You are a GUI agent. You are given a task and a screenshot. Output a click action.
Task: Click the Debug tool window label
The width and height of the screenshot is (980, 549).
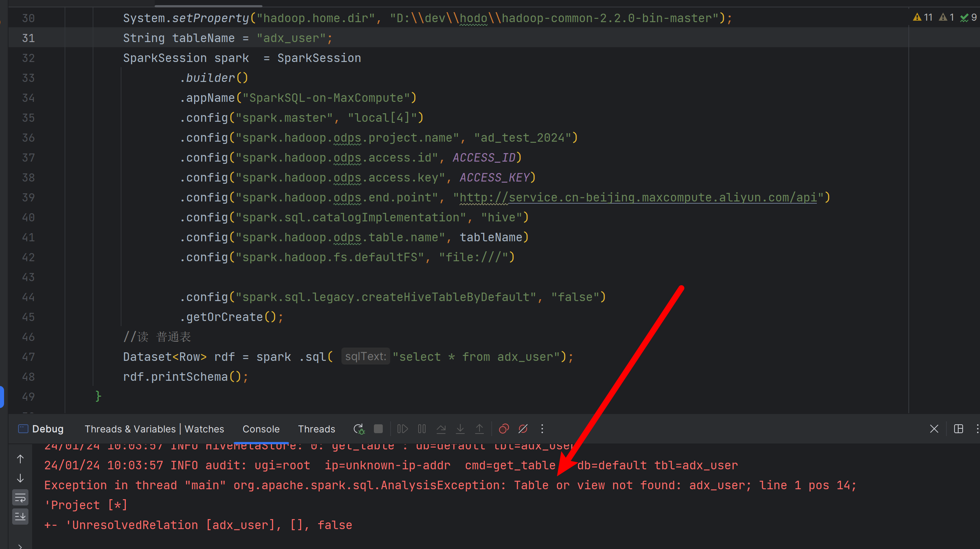(x=48, y=429)
